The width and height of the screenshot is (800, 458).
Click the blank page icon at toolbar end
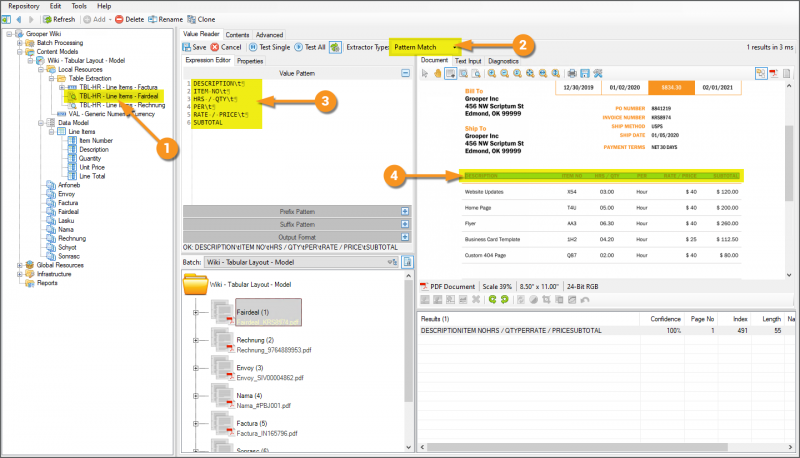787,73
